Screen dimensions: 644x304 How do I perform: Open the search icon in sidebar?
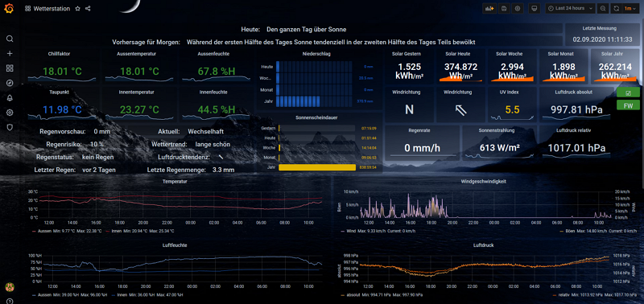click(10, 39)
